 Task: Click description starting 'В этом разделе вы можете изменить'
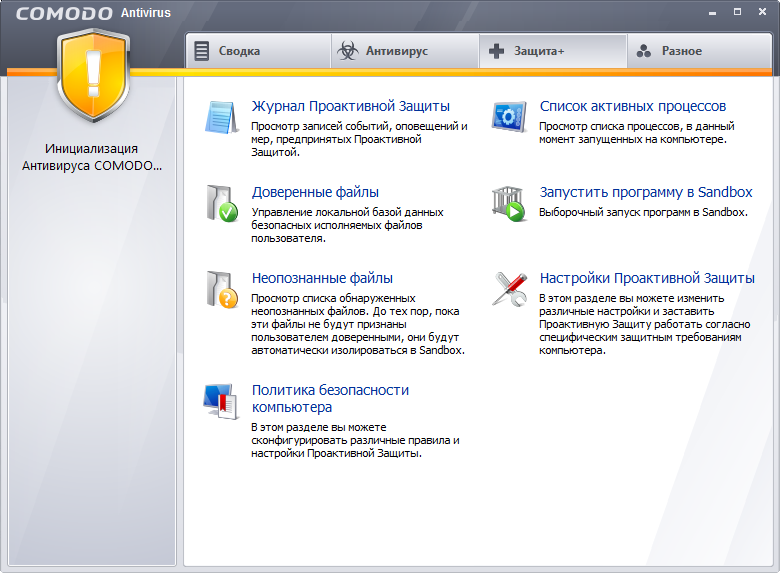tap(645, 324)
